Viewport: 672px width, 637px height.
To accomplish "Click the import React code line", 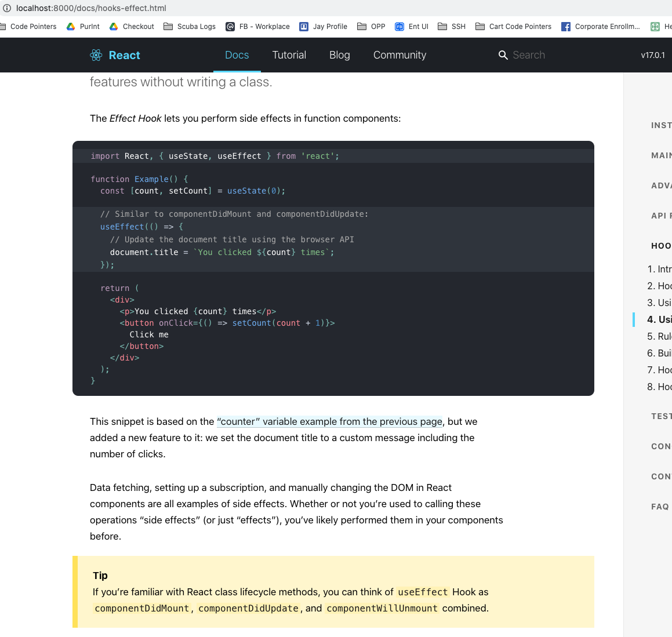I will (215, 156).
